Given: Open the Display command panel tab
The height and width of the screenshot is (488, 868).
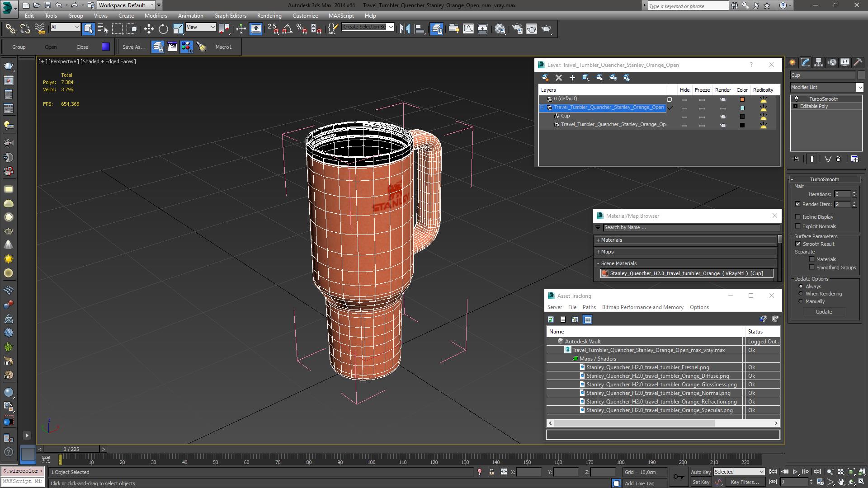Looking at the screenshot, I should coord(845,62).
